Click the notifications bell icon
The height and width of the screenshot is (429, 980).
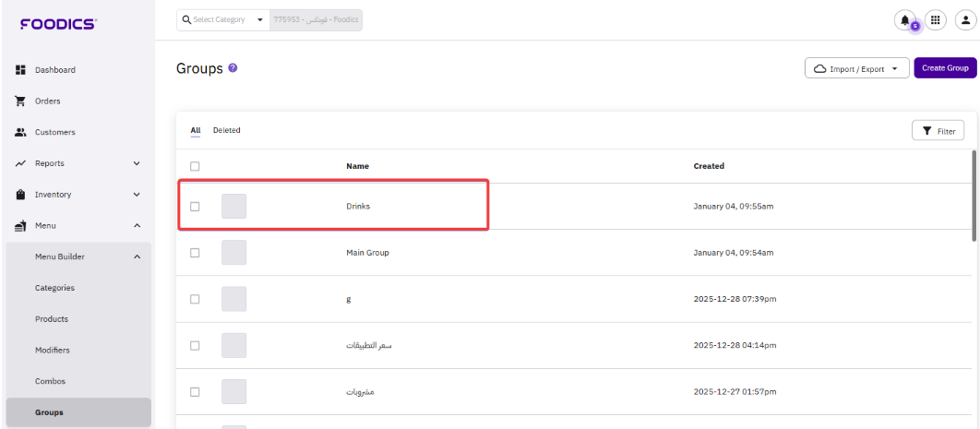click(905, 20)
